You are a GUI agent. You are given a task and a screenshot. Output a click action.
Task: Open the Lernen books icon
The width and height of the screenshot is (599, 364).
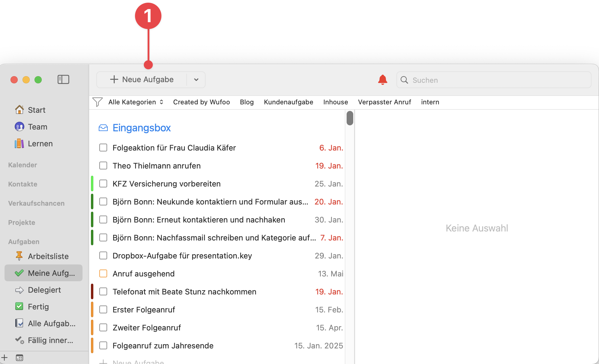point(20,143)
